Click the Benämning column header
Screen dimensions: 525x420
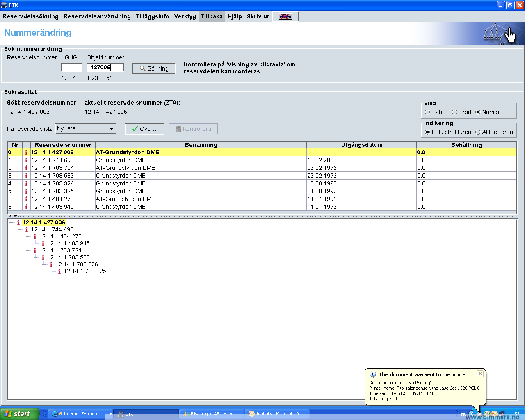(201, 145)
